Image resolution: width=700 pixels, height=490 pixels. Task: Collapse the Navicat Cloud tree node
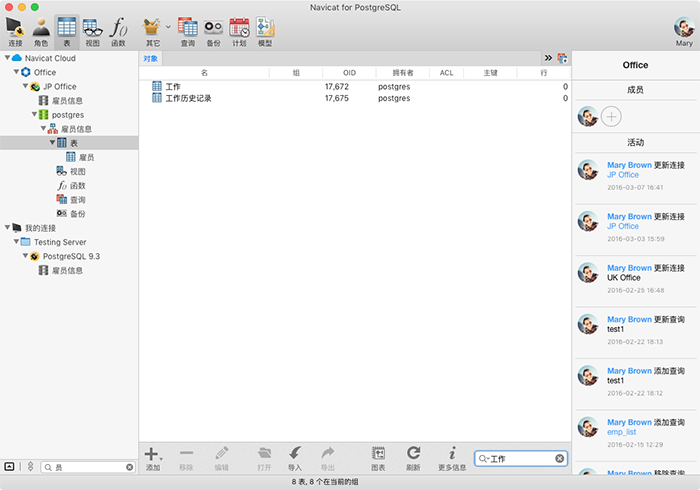[x=7, y=58]
